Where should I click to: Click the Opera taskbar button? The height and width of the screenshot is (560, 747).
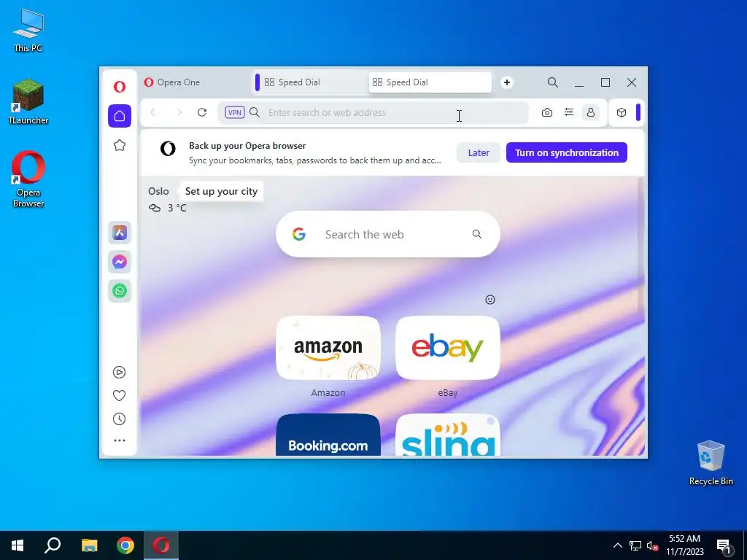(x=161, y=545)
